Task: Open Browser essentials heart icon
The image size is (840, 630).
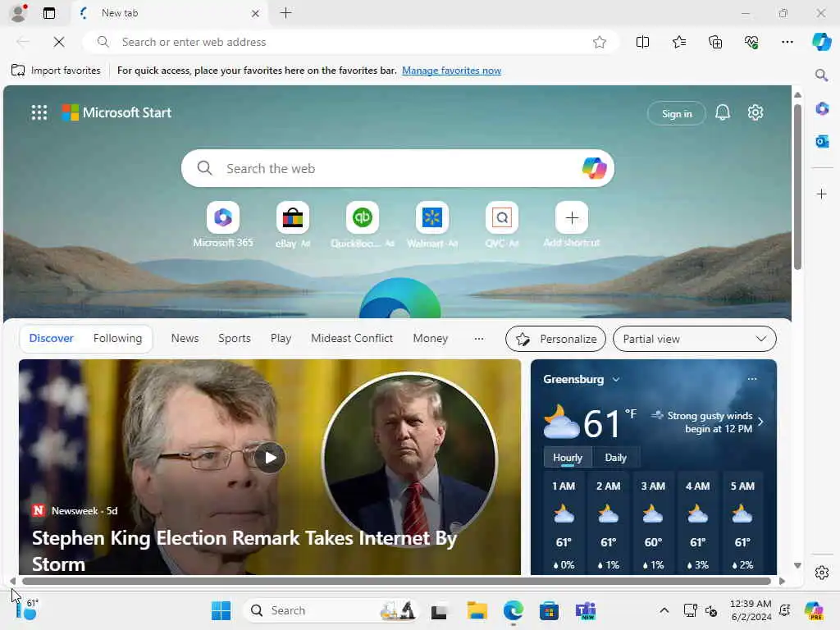Action: click(x=751, y=42)
